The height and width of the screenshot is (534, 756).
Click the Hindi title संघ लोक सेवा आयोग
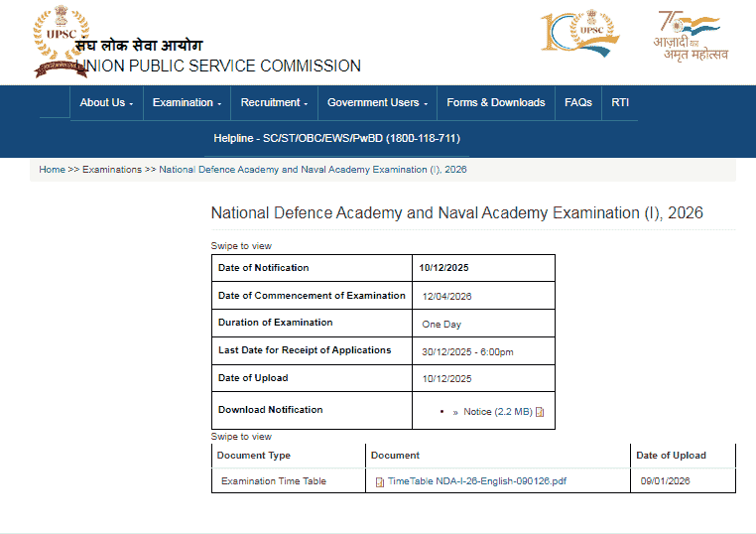(x=139, y=45)
